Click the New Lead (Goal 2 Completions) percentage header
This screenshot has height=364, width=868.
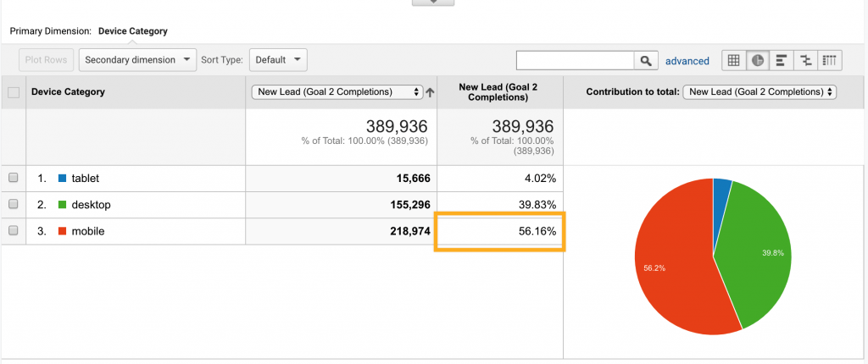[x=500, y=91]
